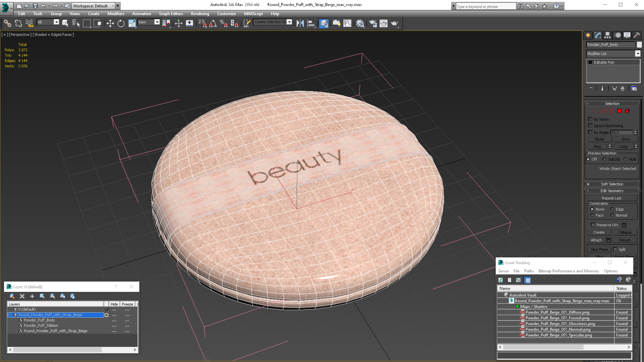The width and height of the screenshot is (644, 362).
Task: Select Element sub-object level icon
Action: coord(627,111)
